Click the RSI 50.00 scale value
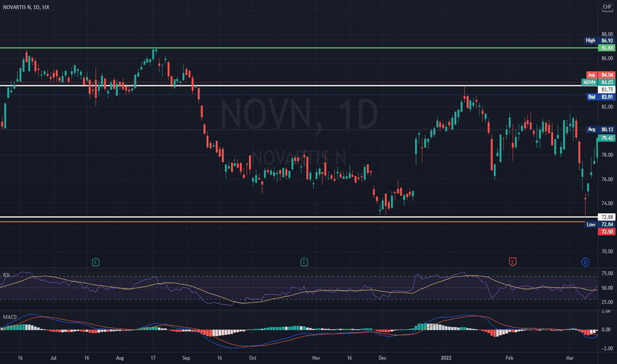This screenshot has height=364, width=617. 607,288
